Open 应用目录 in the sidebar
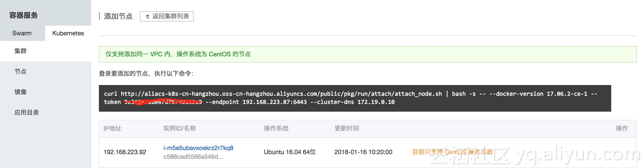Image resolution: width=644 pixels, height=168 pixels. coord(26,112)
